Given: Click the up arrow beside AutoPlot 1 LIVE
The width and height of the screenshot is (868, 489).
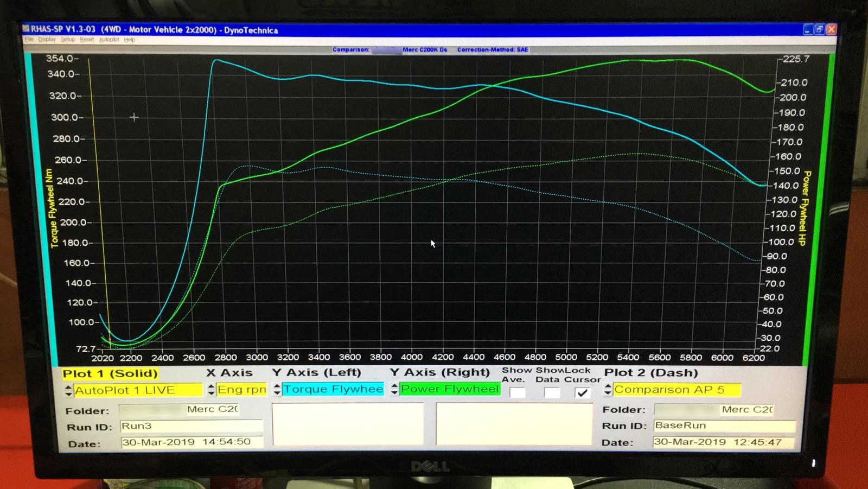Looking at the screenshot, I should click(x=68, y=387).
